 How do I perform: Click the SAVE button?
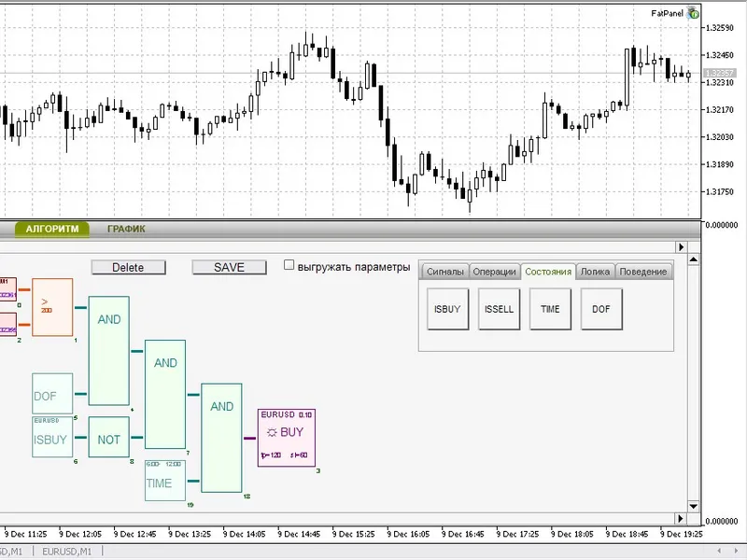[229, 268]
